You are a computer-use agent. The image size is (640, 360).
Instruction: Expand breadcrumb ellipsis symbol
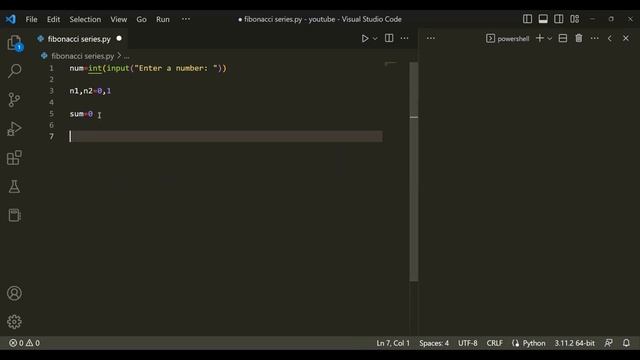[x=127, y=56]
